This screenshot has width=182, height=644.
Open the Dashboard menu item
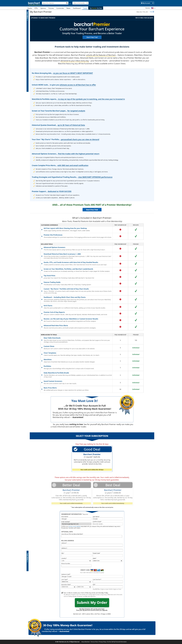click(77, 8)
